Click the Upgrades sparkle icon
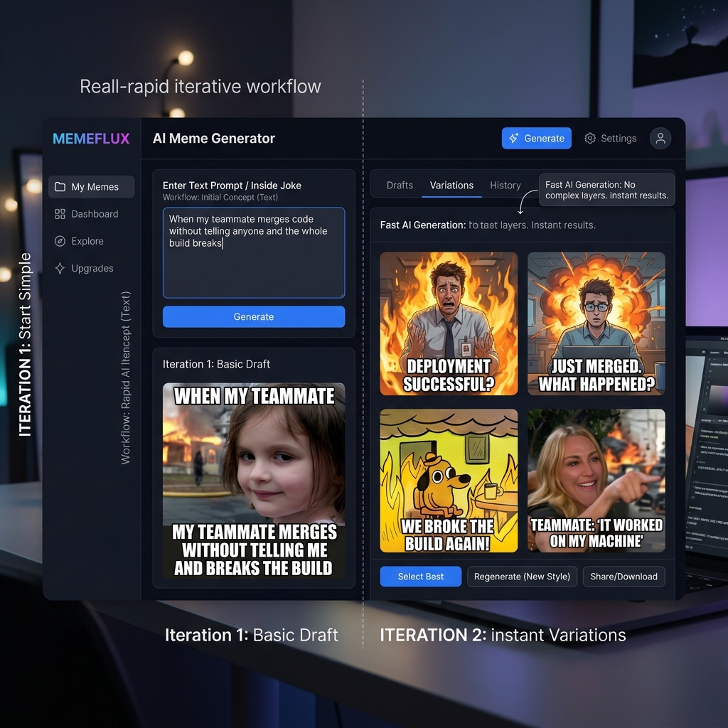This screenshot has height=728, width=728. [60, 268]
